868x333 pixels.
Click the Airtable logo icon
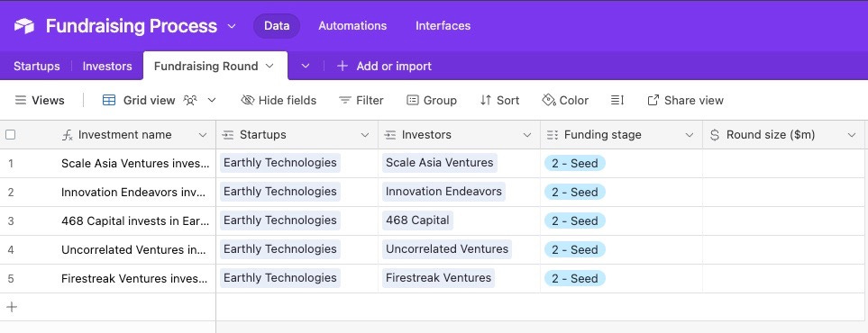point(23,26)
